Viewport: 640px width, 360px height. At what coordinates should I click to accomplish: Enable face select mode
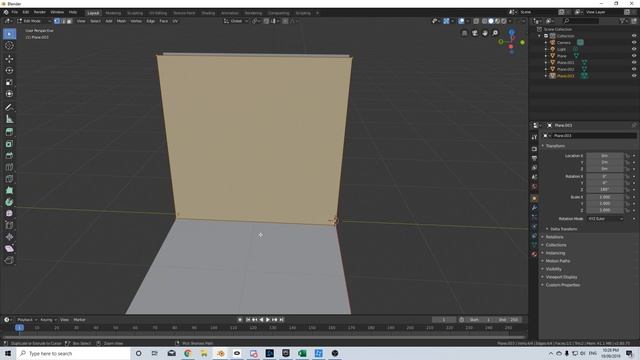pos(69,21)
